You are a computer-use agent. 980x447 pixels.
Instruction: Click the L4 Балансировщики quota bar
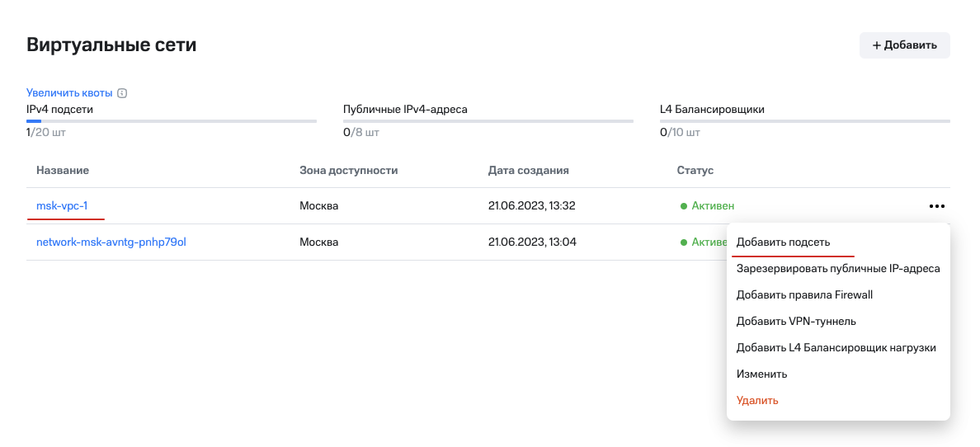(805, 121)
